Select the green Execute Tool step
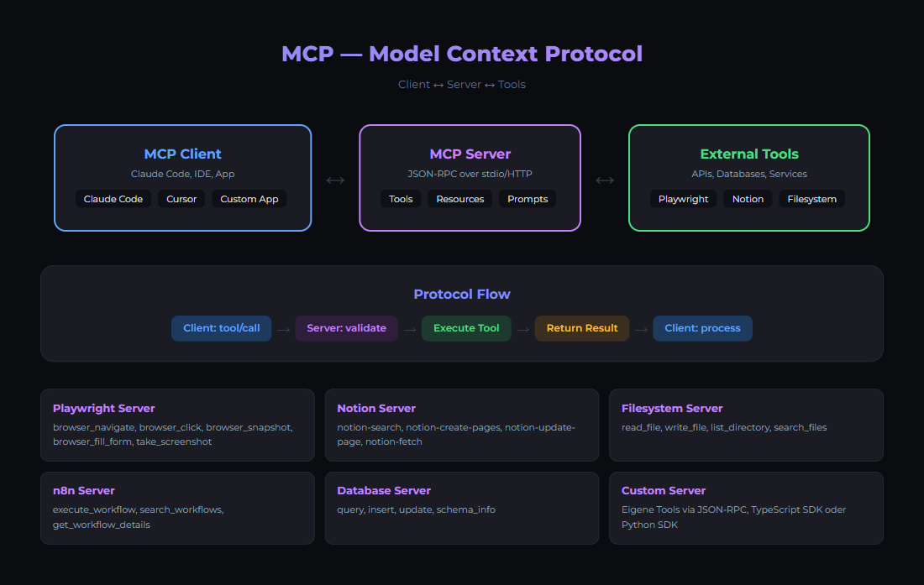 pos(466,328)
